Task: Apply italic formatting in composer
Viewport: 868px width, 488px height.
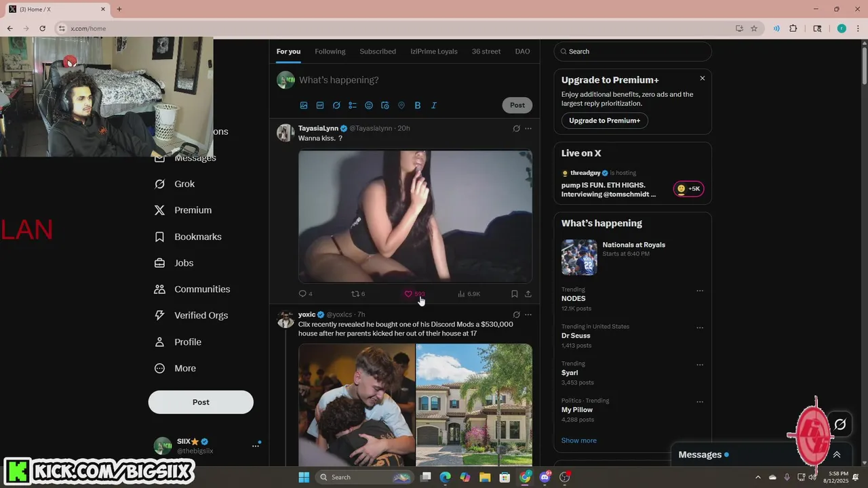Action: 434,105
